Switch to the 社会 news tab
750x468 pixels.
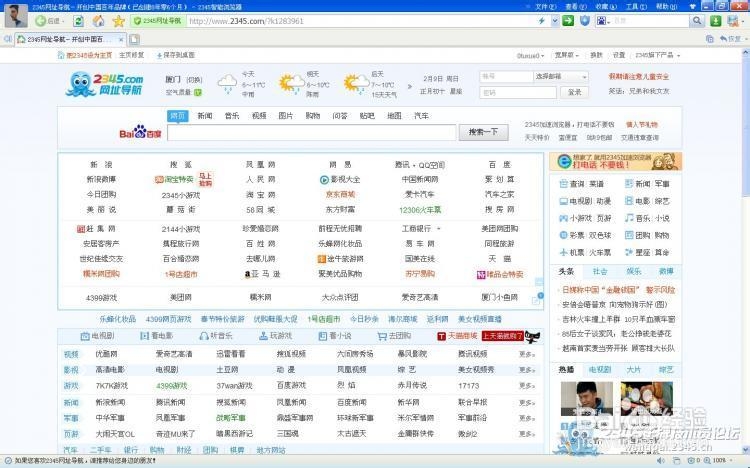pos(600,271)
